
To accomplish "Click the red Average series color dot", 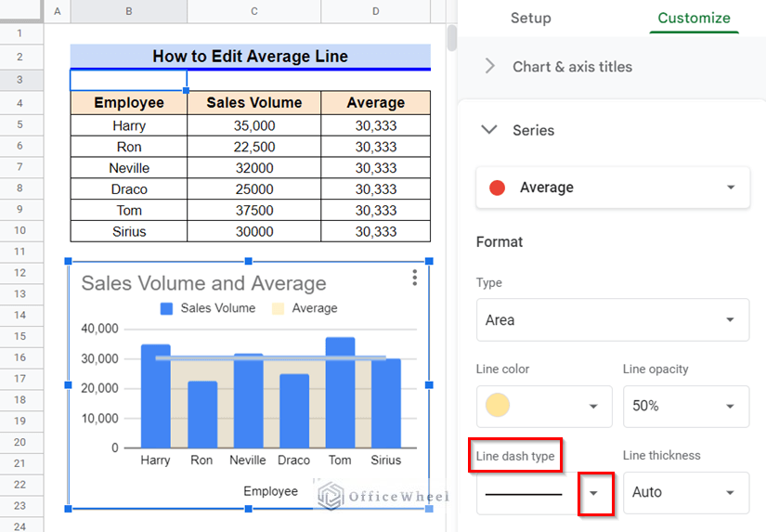I will (x=497, y=188).
